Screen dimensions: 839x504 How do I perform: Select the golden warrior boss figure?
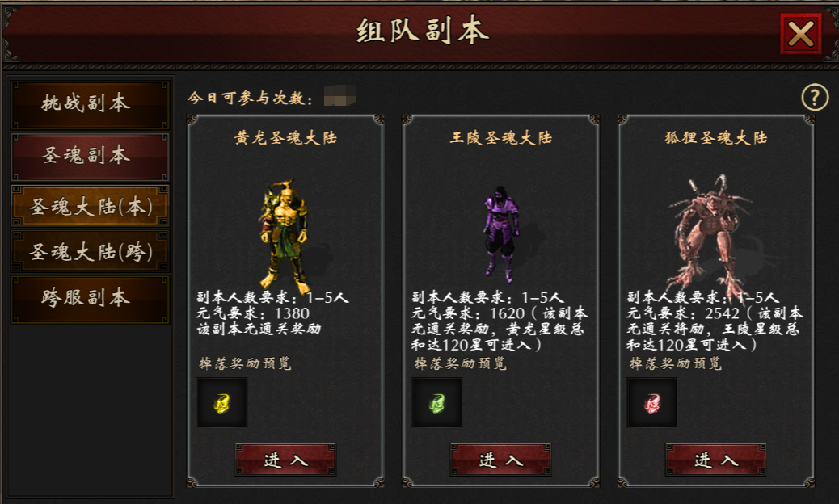coord(284,235)
